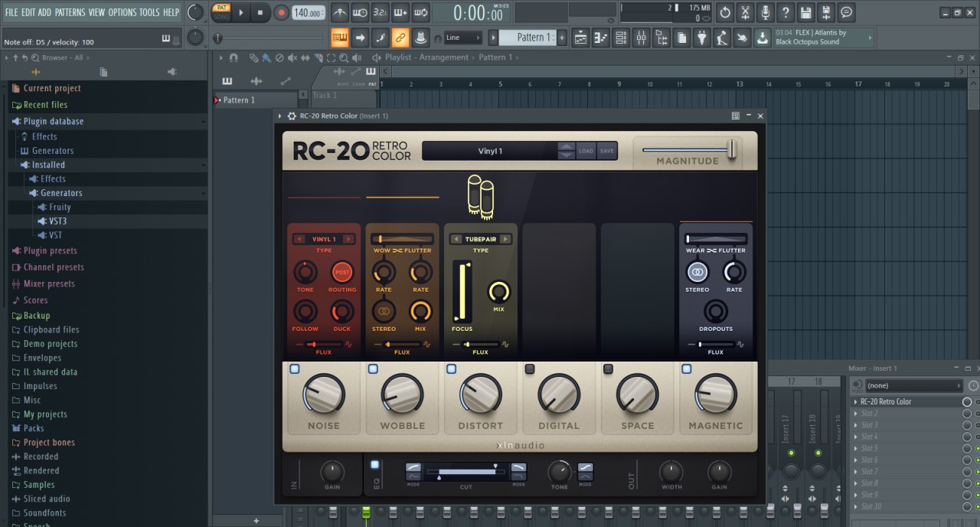Select next noise type after VINYL 1
This screenshot has height=527, width=980.
point(349,239)
